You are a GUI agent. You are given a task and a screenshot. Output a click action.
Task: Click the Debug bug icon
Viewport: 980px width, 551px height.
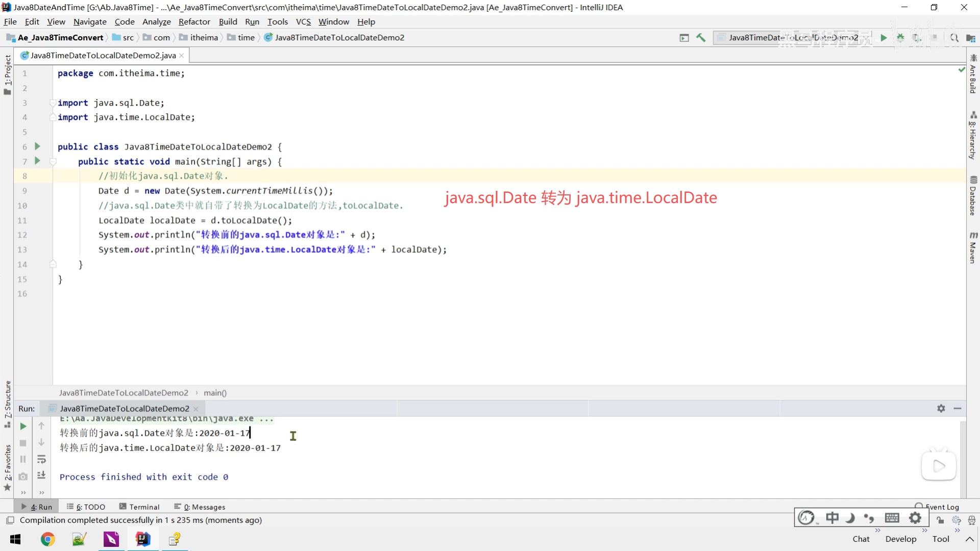pos(900,38)
